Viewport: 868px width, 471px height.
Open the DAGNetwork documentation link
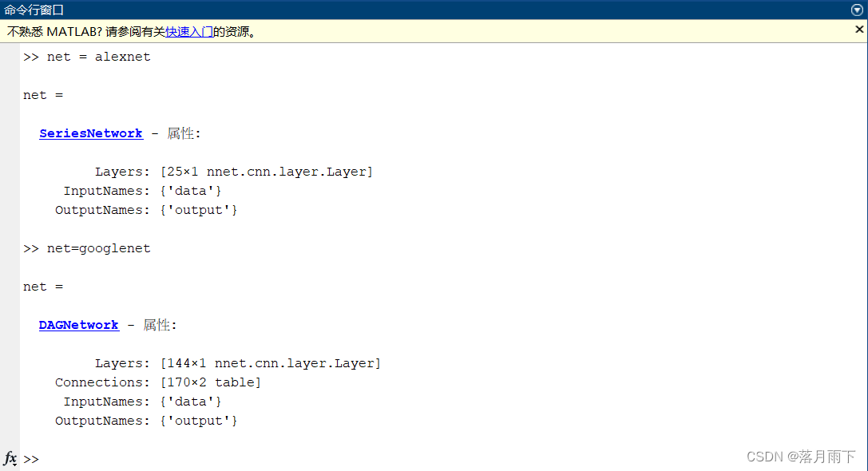tap(78, 325)
